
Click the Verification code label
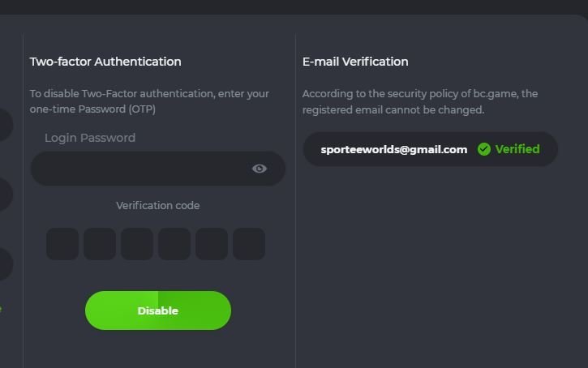coord(157,206)
